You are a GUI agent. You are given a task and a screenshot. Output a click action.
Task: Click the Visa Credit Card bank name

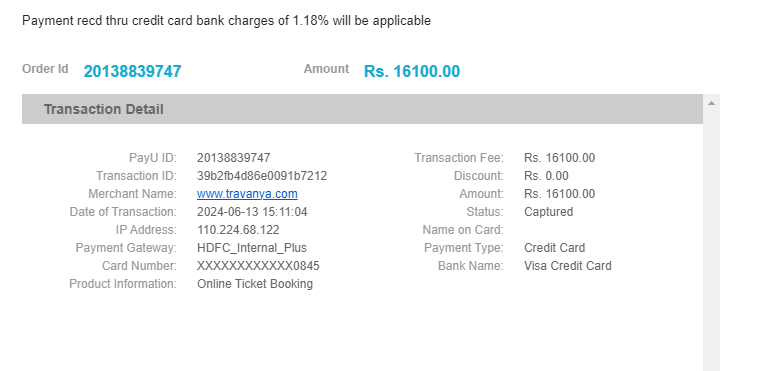(x=568, y=266)
